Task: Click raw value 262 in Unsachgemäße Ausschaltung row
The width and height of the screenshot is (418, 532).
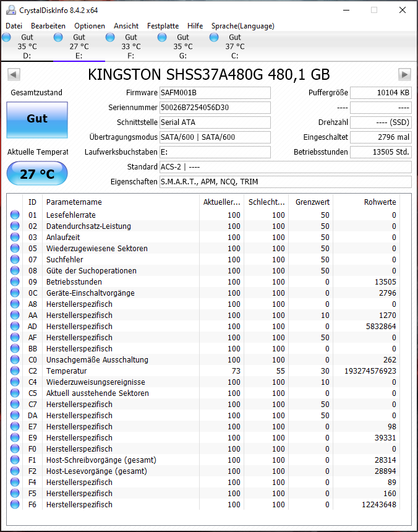Action: (x=390, y=359)
